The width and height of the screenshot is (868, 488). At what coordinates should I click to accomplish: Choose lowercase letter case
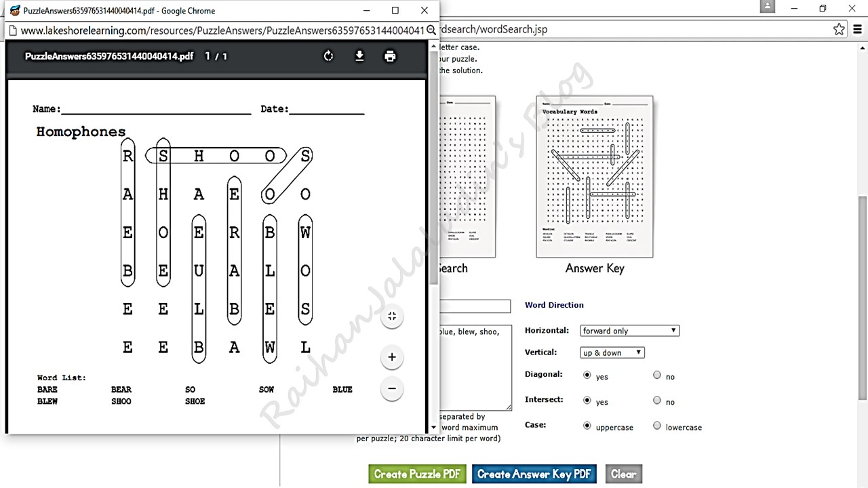point(656,426)
